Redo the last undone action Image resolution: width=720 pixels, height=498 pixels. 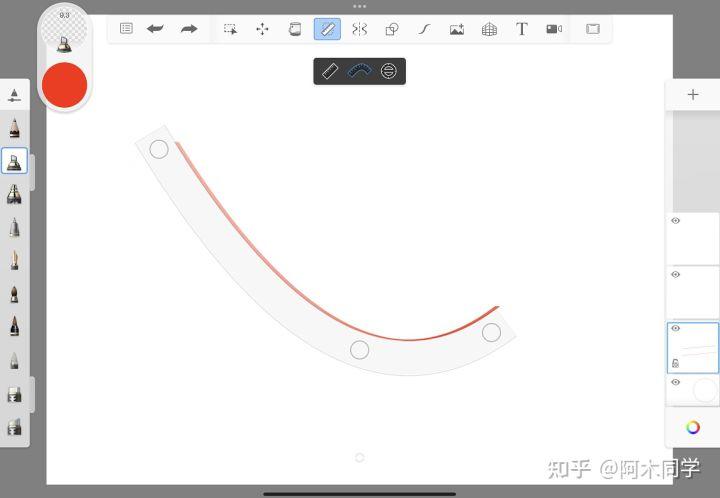[x=189, y=29]
